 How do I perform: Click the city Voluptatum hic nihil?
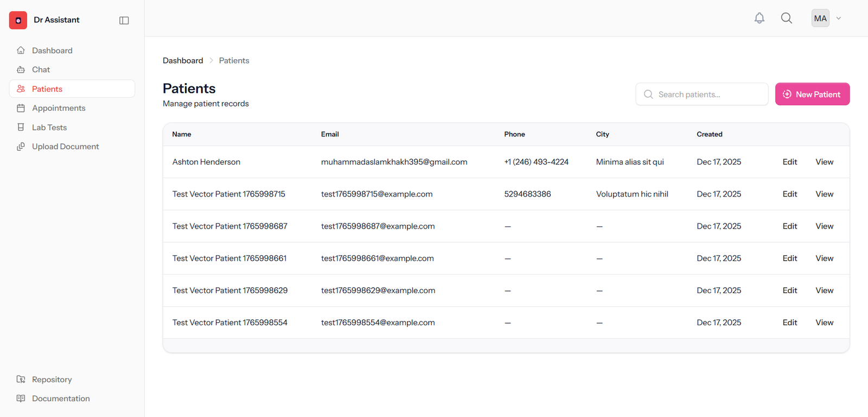[x=632, y=194]
